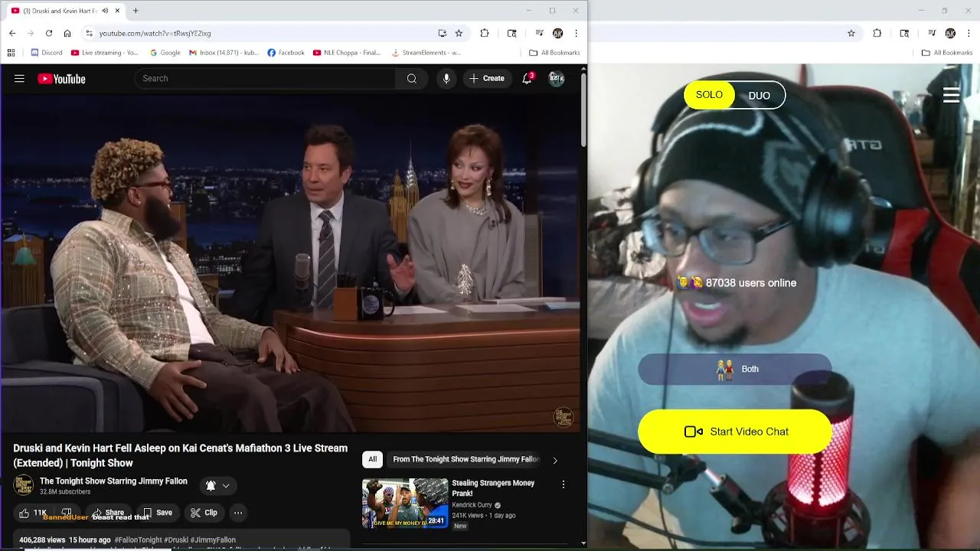Open the video chat hamburger menu
980x551 pixels.
[952, 95]
